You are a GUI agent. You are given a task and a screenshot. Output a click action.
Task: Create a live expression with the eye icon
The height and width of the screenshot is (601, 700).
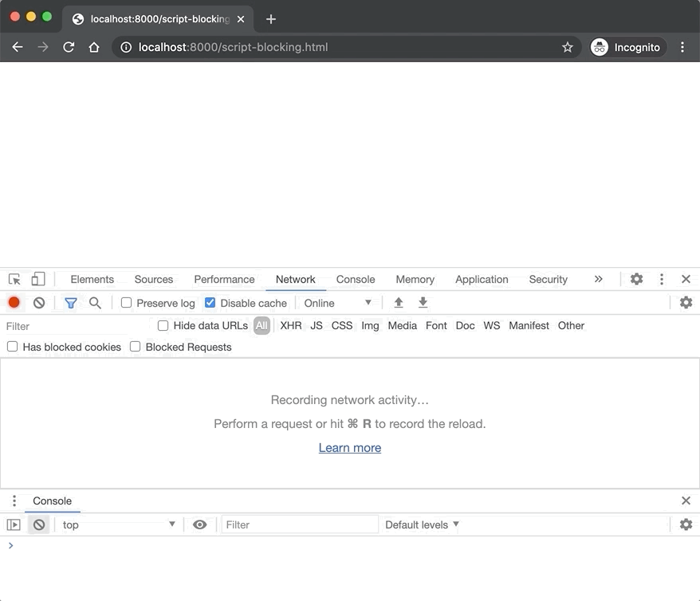point(199,524)
